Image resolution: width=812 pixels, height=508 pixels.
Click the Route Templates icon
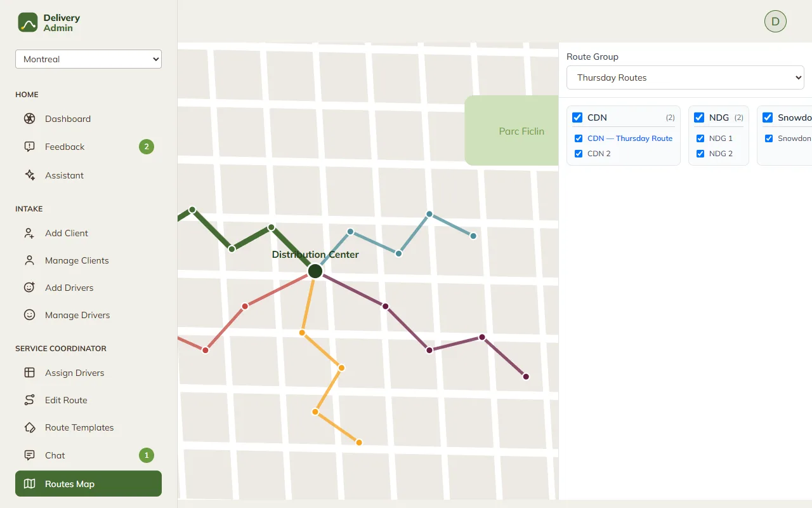pyautogui.click(x=29, y=427)
